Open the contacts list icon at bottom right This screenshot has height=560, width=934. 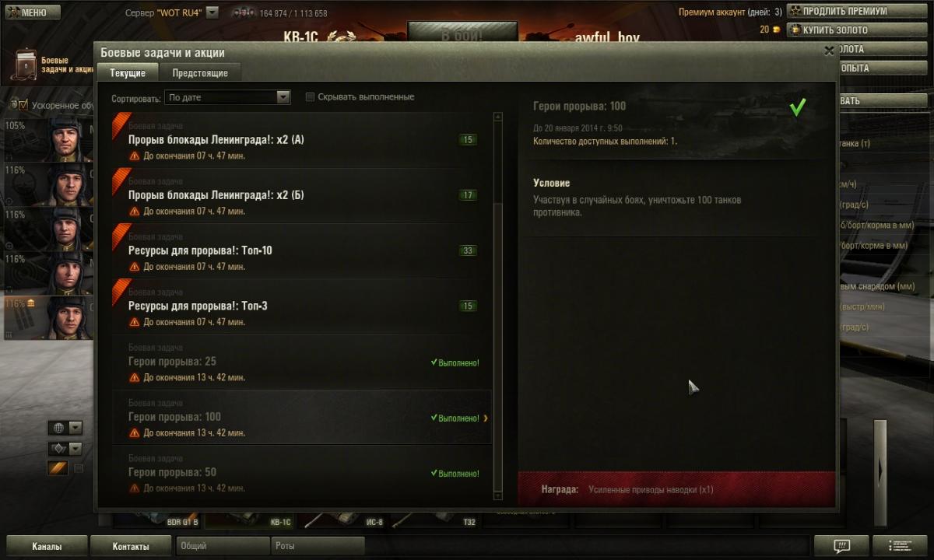pyautogui.click(x=900, y=545)
